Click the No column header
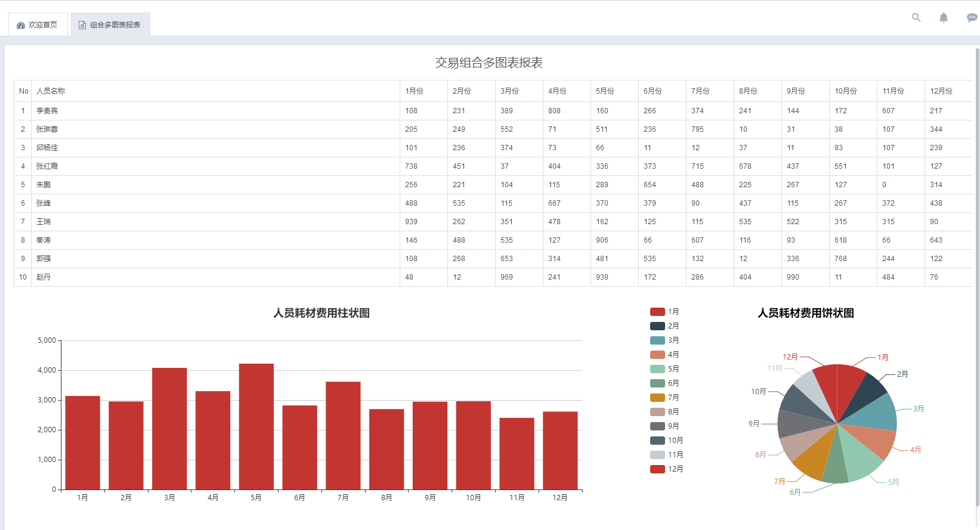980x530 pixels. click(23, 91)
